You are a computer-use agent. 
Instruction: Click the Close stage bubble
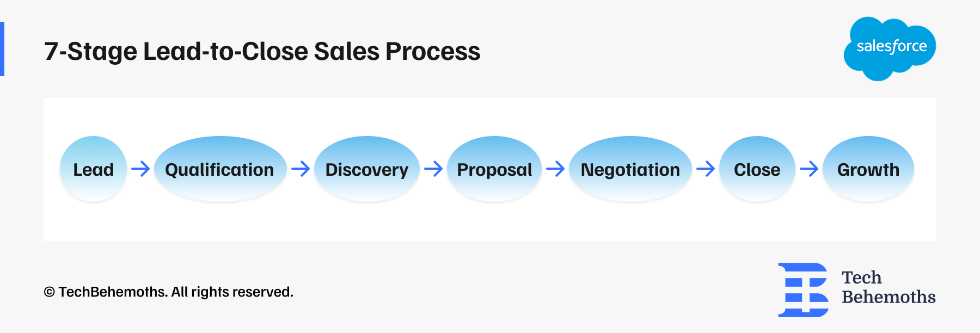(x=757, y=169)
